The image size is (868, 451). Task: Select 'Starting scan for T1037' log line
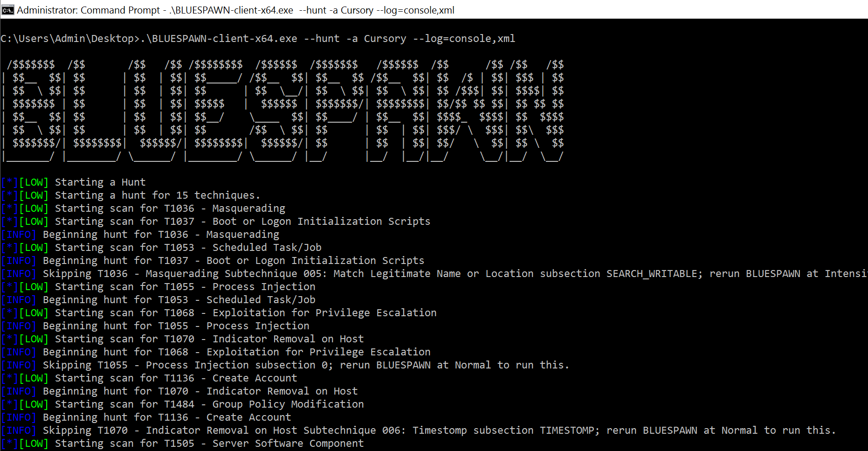point(216,222)
